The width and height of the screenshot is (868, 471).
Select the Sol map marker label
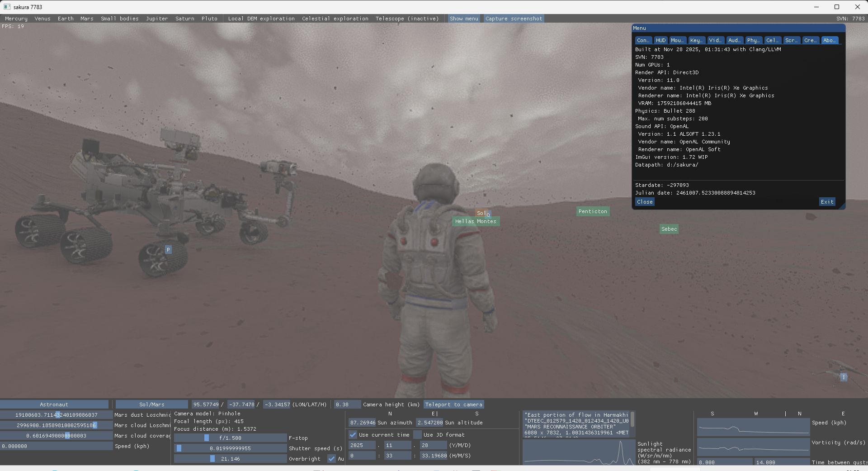(x=481, y=213)
